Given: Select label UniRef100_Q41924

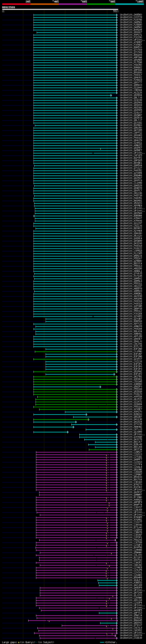Looking at the screenshot, I should 131,422.
